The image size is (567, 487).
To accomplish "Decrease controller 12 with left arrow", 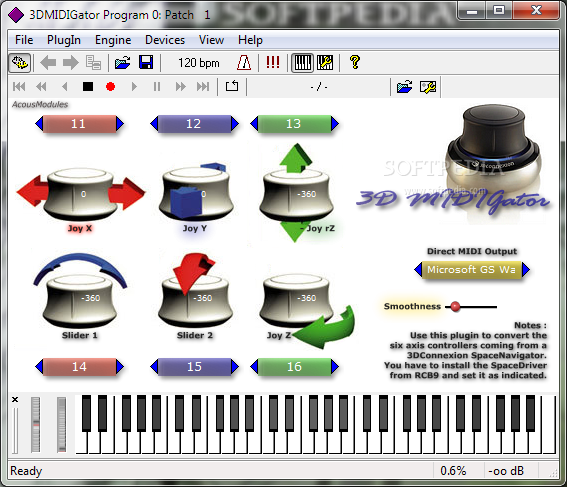I will (x=154, y=124).
